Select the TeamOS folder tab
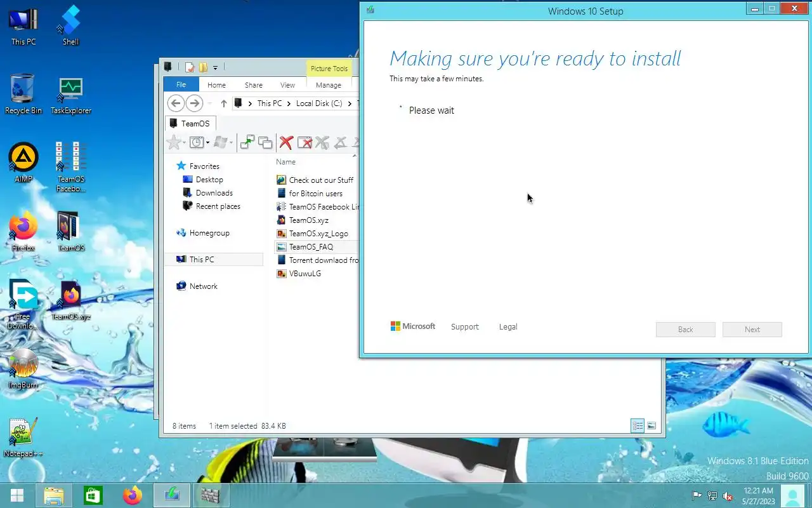Image resolution: width=812 pixels, height=508 pixels. [x=191, y=123]
